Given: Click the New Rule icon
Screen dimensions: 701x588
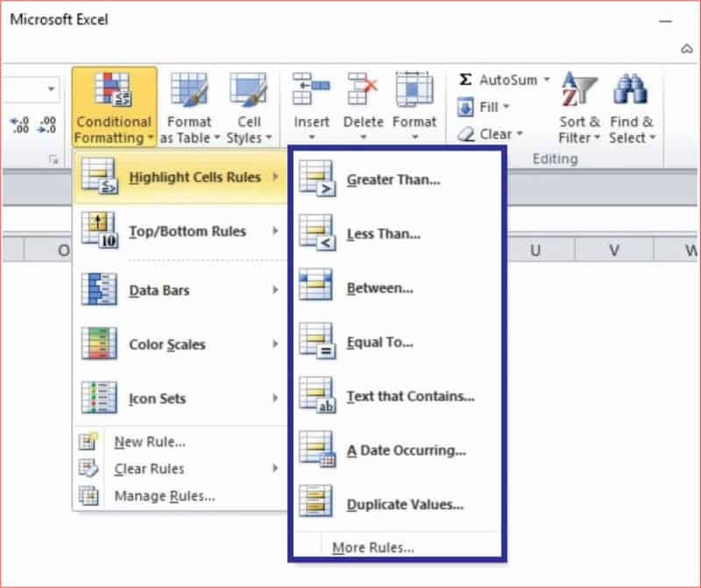Looking at the screenshot, I should click(89, 441).
